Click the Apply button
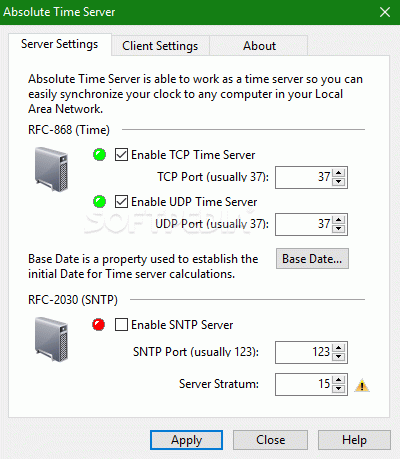The image size is (400, 459). click(x=186, y=440)
